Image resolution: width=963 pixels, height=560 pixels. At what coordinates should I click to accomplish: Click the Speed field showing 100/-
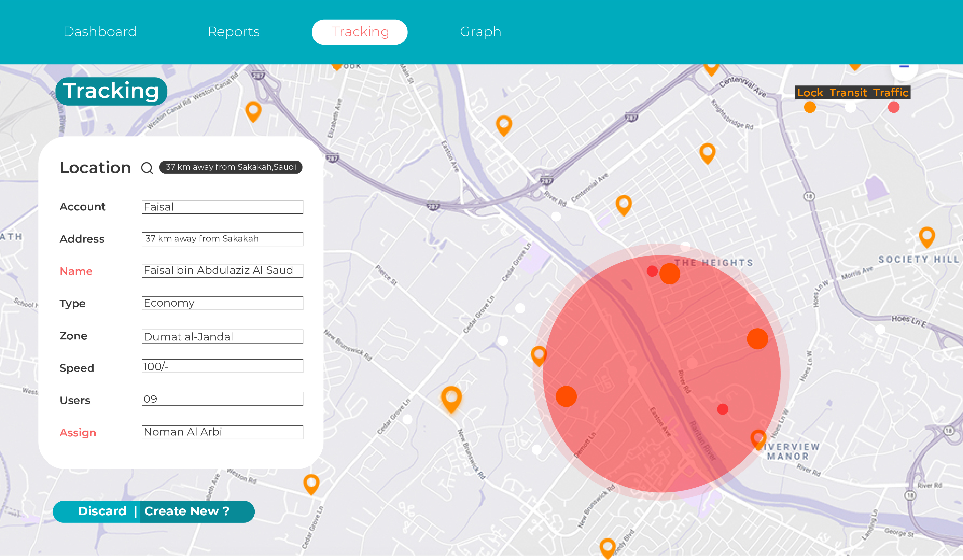click(222, 366)
